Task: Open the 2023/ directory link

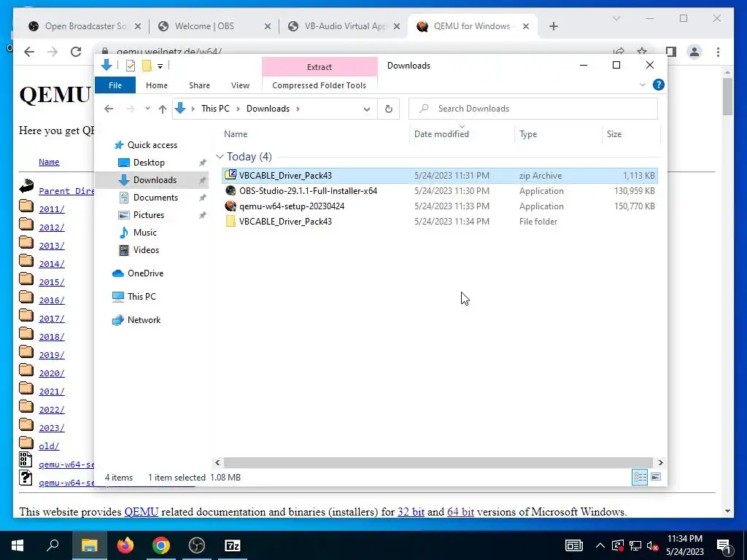Action: [x=52, y=427]
